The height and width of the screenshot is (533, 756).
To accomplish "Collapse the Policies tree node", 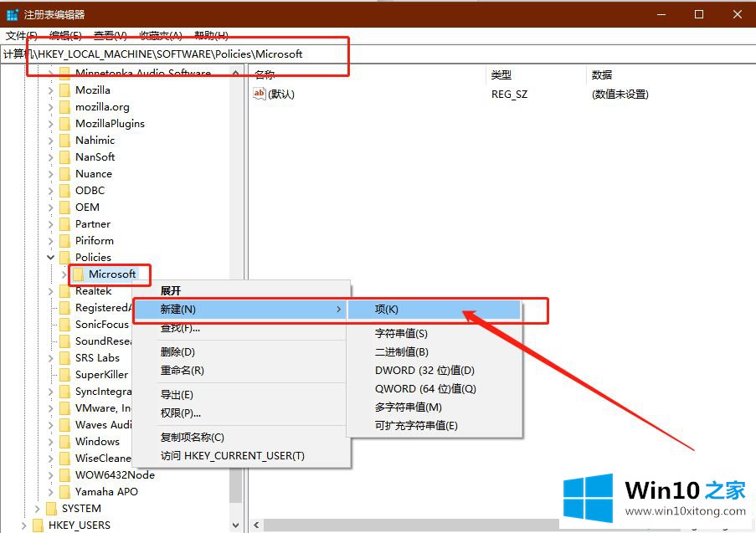I will (x=50, y=258).
